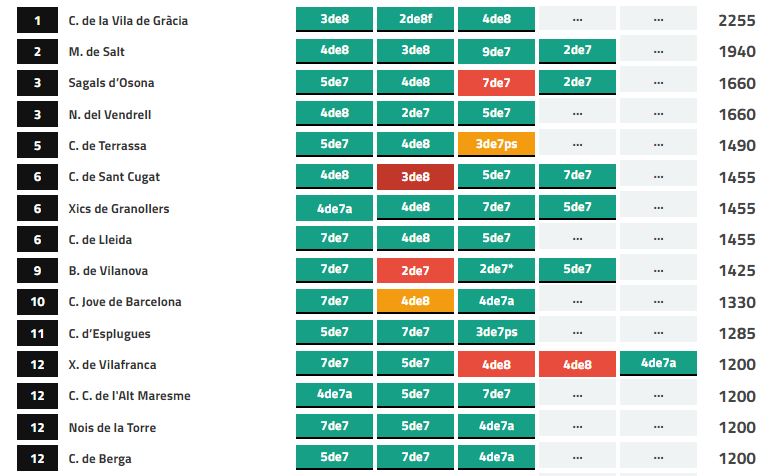Select the Nois de la Torre team name

(112, 428)
